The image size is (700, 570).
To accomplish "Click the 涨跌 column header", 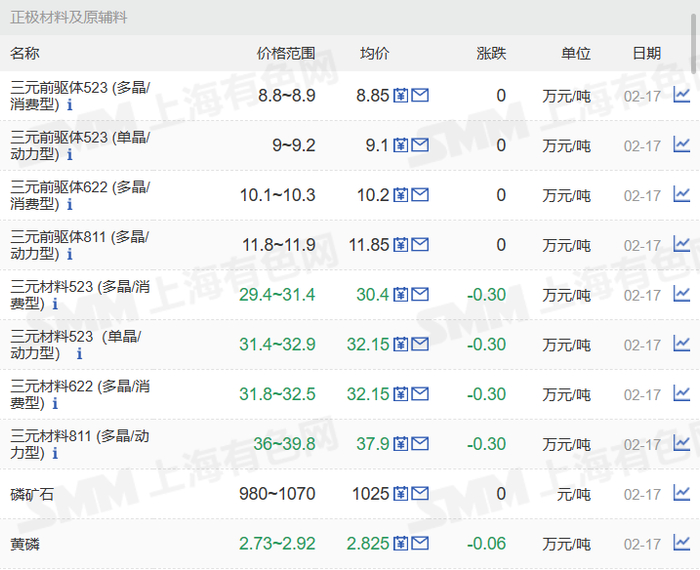I will pos(491,54).
